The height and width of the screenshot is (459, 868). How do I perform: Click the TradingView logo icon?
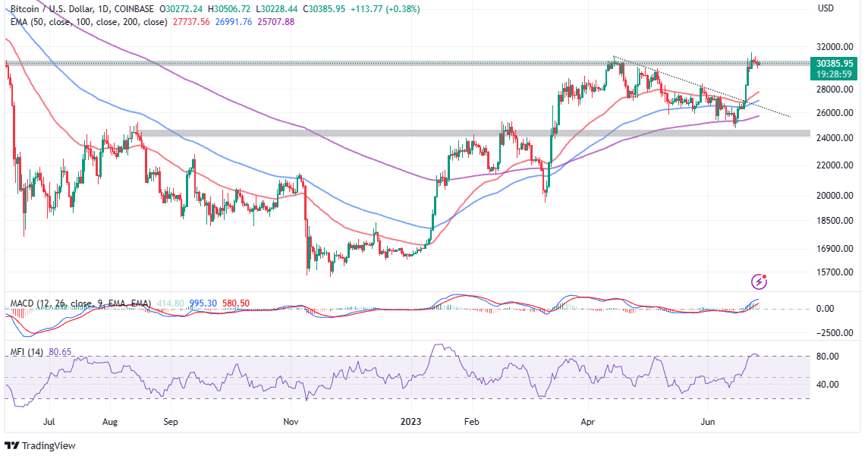(11, 445)
